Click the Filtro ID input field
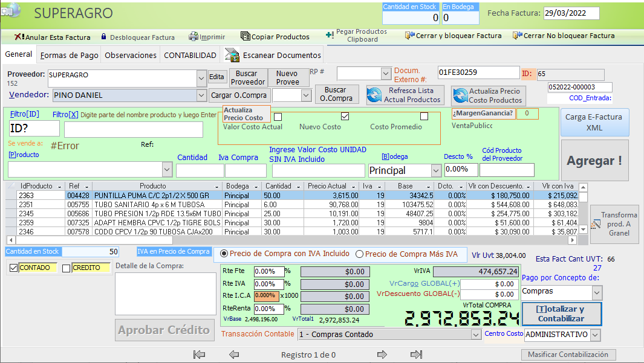644x363 pixels. click(34, 129)
